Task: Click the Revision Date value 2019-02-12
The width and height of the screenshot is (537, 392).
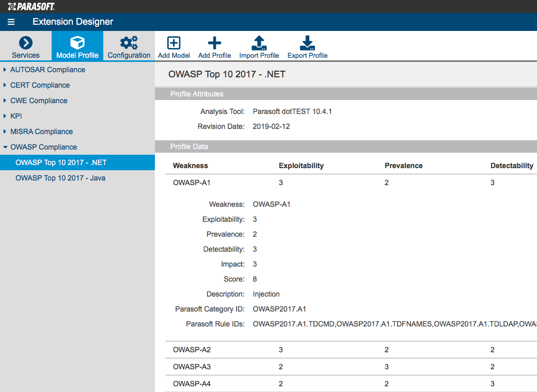Action: point(271,126)
